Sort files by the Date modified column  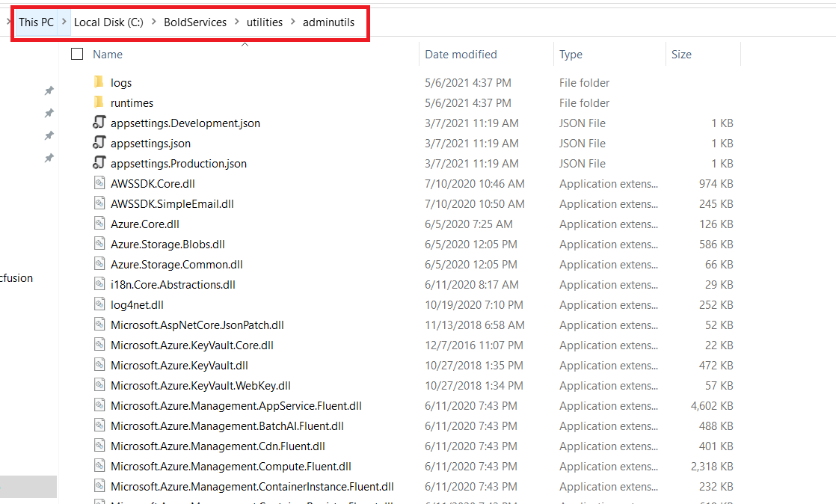point(459,54)
